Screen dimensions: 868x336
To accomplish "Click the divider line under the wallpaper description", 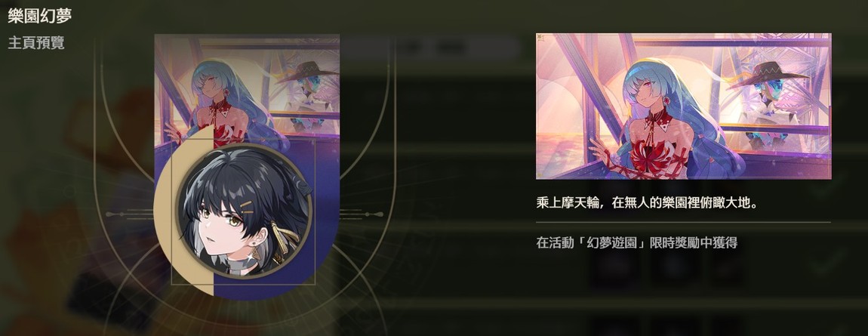I will pos(683,222).
